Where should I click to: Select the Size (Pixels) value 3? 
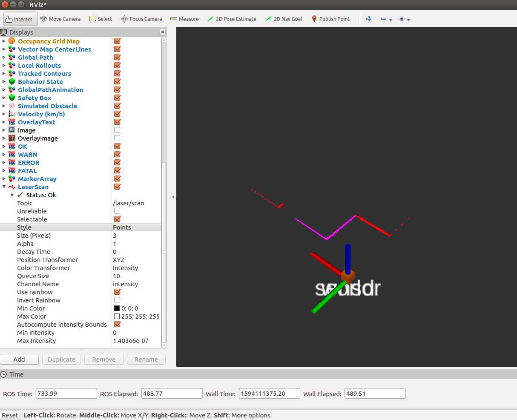(x=136, y=236)
